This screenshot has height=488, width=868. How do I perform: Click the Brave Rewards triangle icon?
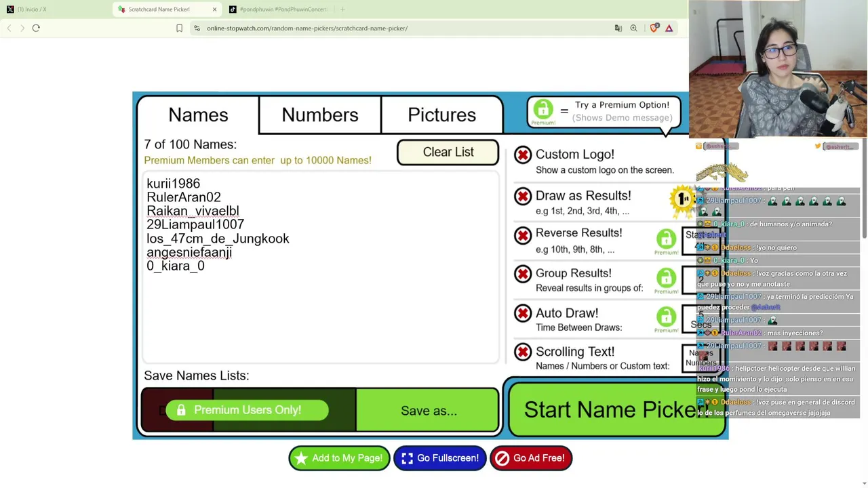pos(669,28)
